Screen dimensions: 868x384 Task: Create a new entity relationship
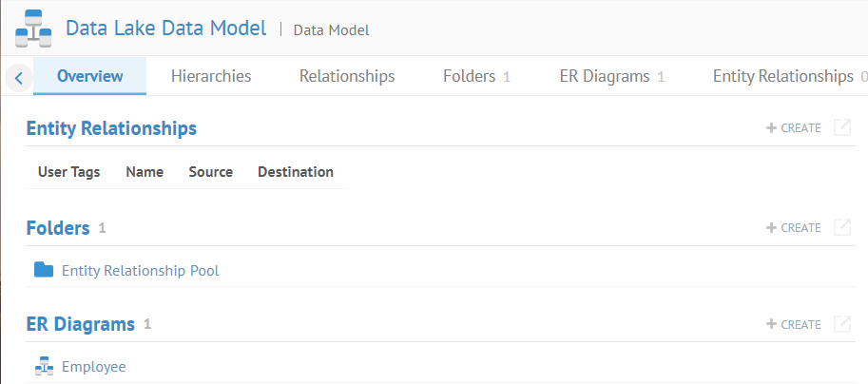(x=794, y=127)
